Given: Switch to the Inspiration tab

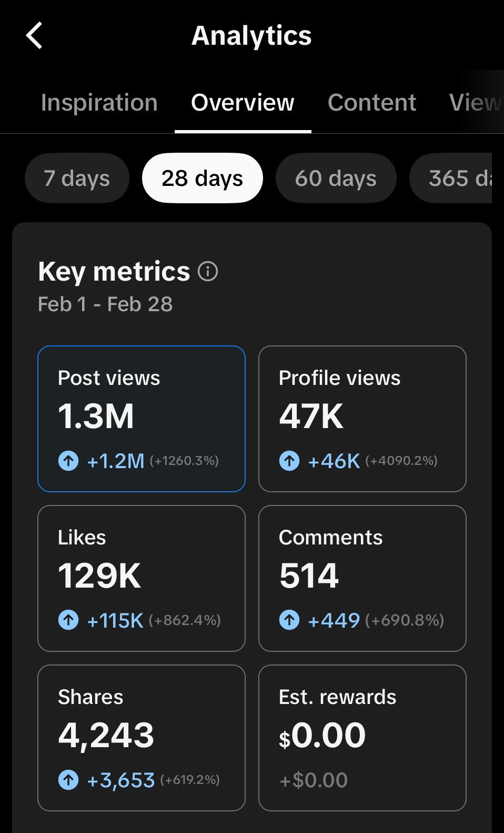Looking at the screenshot, I should point(99,102).
